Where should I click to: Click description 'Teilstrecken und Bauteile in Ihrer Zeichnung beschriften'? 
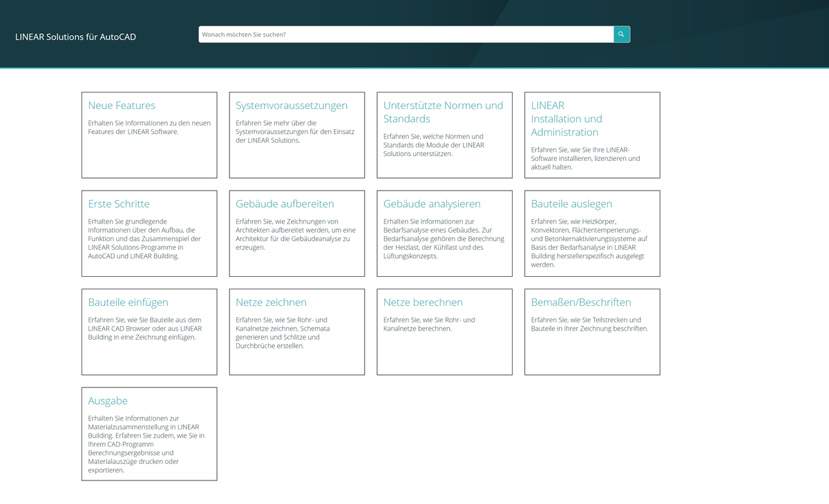pyautogui.click(x=589, y=324)
